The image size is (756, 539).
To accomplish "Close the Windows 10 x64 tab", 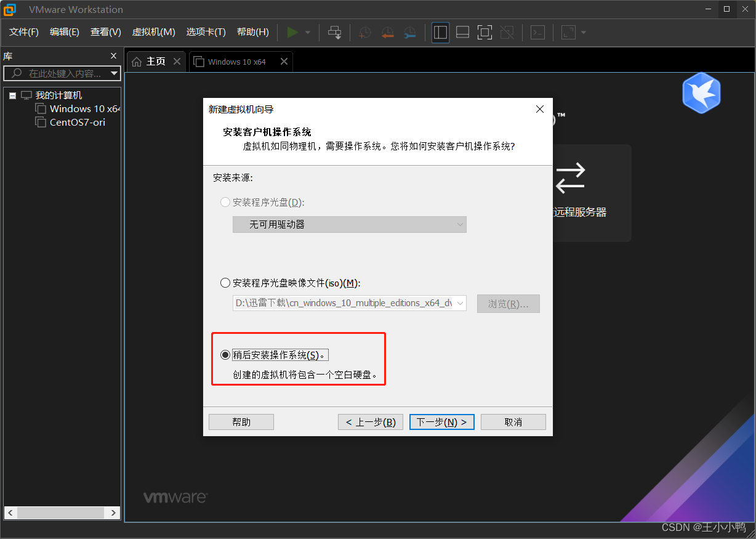I will click(x=284, y=62).
